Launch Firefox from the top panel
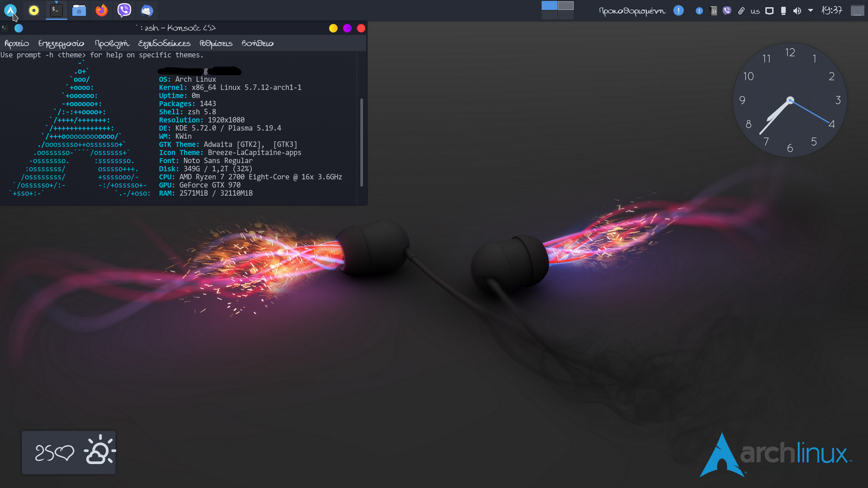Image resolution: width=868 pixels, height=488 pixels. point(101,10)
